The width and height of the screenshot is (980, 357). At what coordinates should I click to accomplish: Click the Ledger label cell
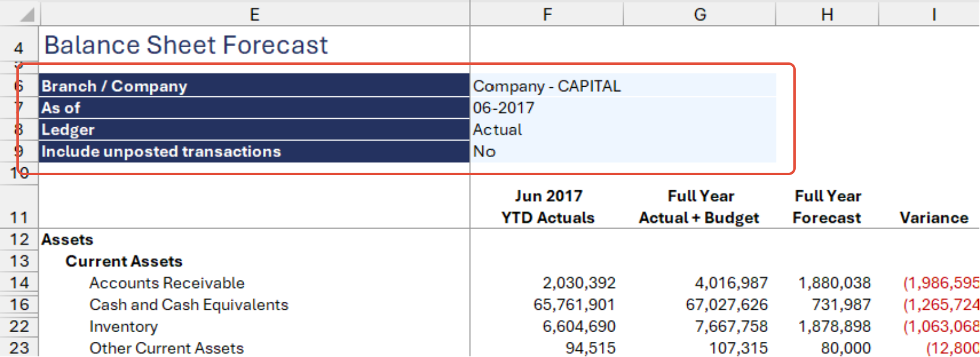point(255,130)
